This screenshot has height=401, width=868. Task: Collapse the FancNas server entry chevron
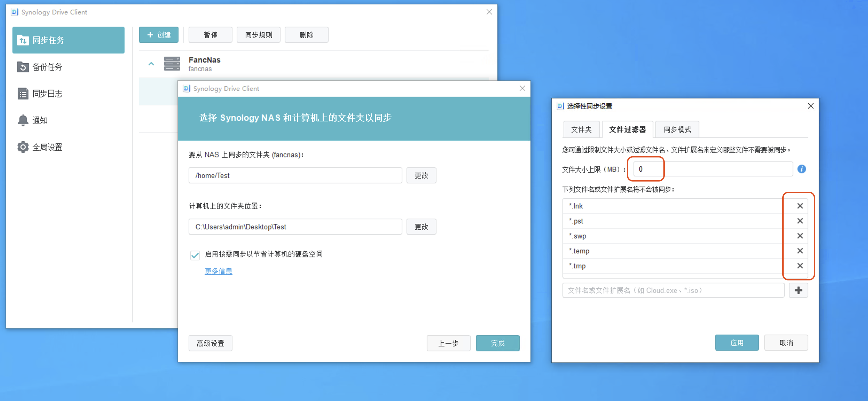[x=151, y=64]
